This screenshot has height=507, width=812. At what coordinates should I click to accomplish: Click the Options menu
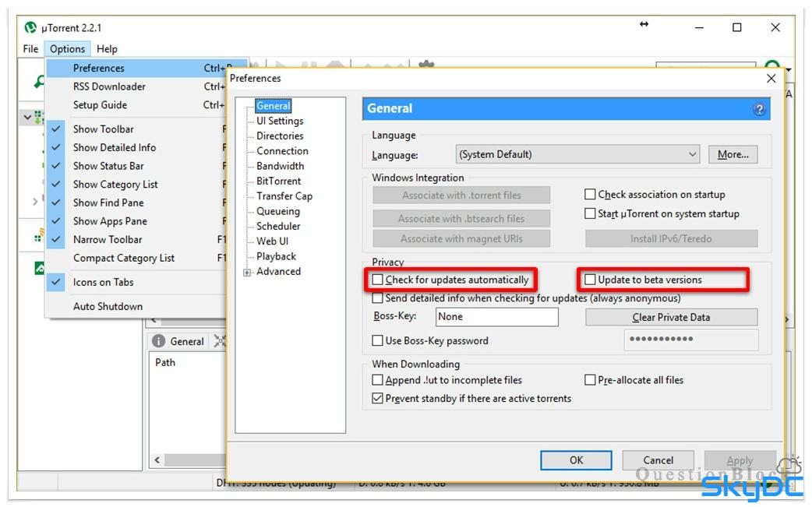coord(67,49)
